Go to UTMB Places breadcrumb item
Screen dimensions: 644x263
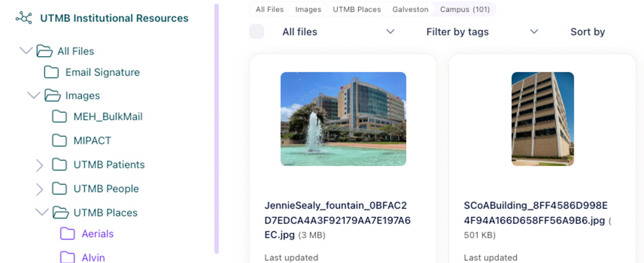tap(357, 9)
